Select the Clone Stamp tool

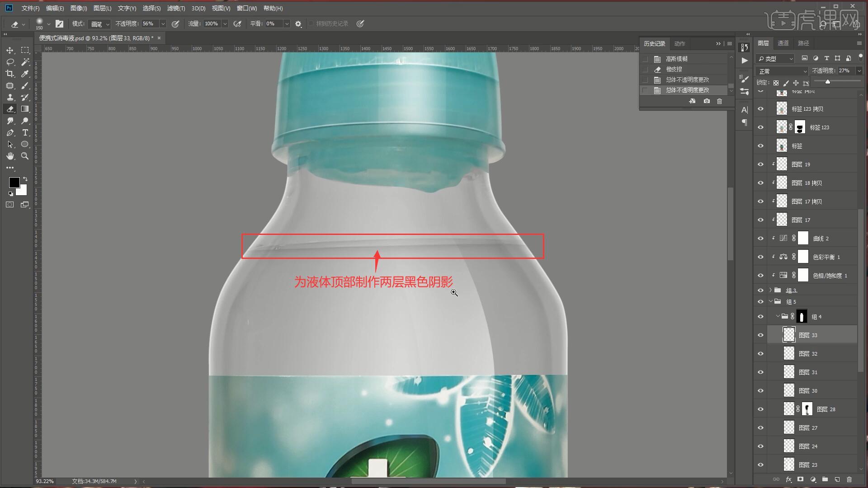coord(10,97)
